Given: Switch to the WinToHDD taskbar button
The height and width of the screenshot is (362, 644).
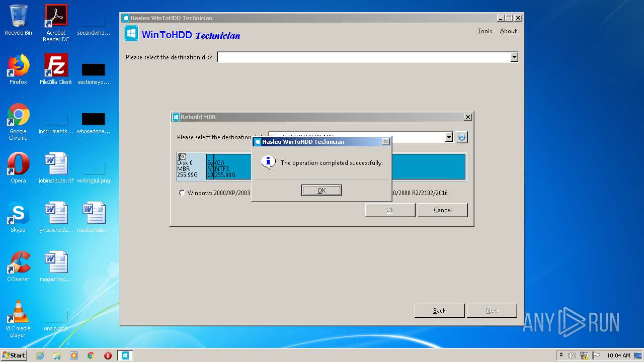Looking at the screenshot, I should coord(125,355).
